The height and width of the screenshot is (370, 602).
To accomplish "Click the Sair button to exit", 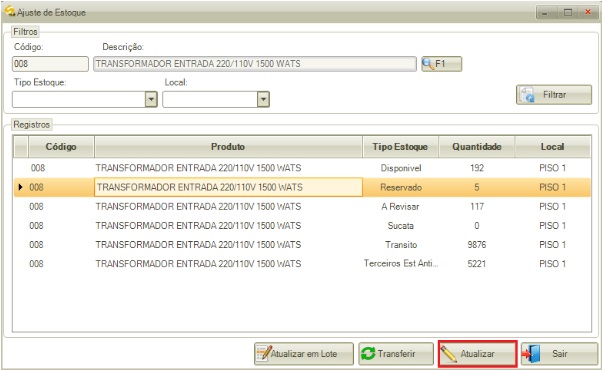I will coord(559,353).
